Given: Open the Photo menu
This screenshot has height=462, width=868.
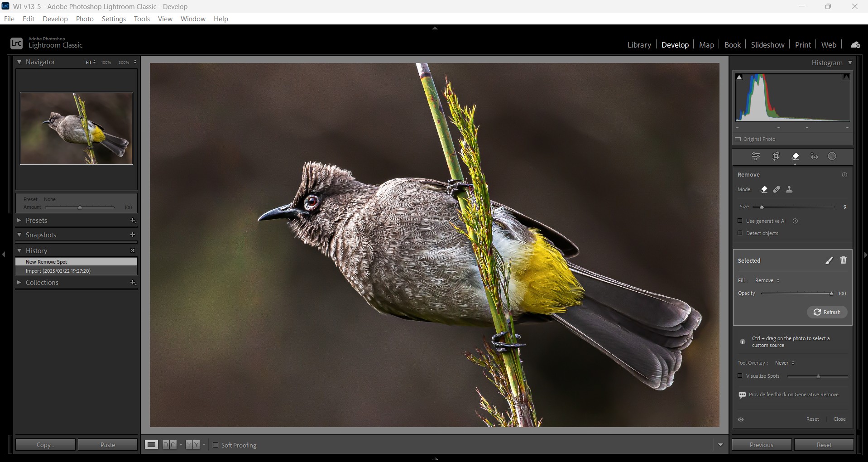Looking at the screenshot, I should [x=85, y=19].
